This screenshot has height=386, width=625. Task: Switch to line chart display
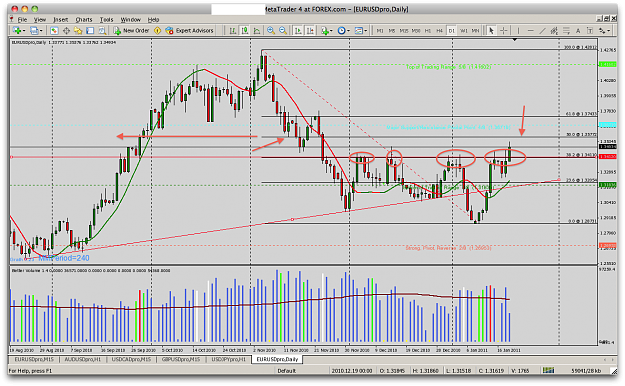click(x=257, y=31)
